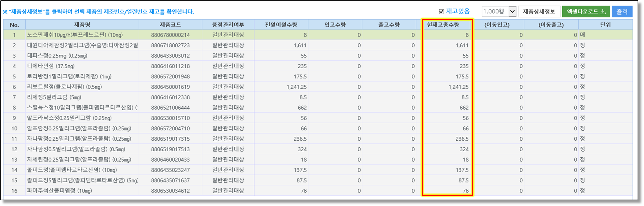Click the 엑셀다운로드 button
644x206 pixels.
586,12
